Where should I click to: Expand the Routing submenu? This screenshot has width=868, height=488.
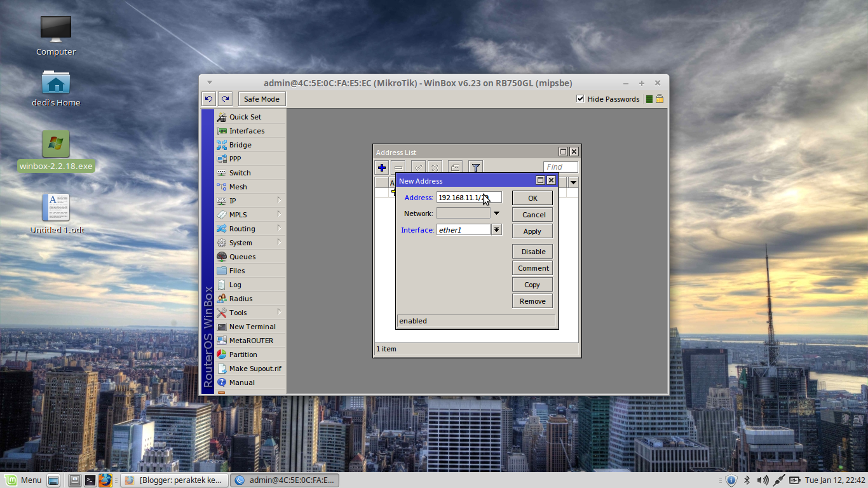click(278, 228)
